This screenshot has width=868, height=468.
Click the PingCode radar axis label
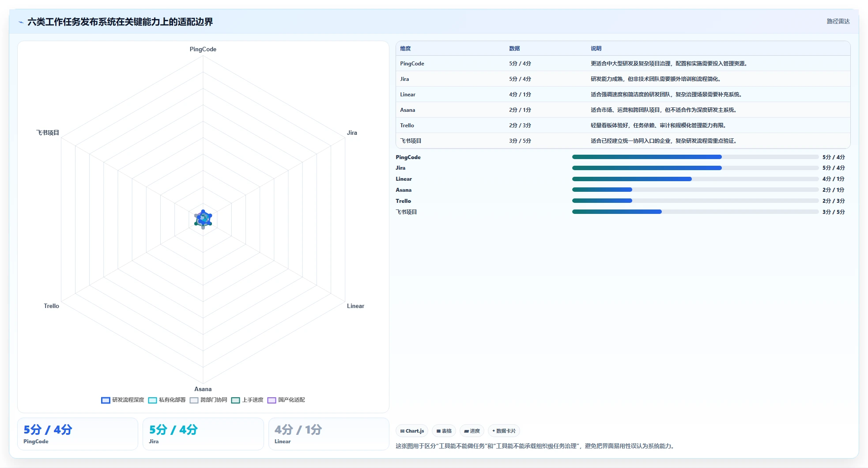click(x=203, y=49)
